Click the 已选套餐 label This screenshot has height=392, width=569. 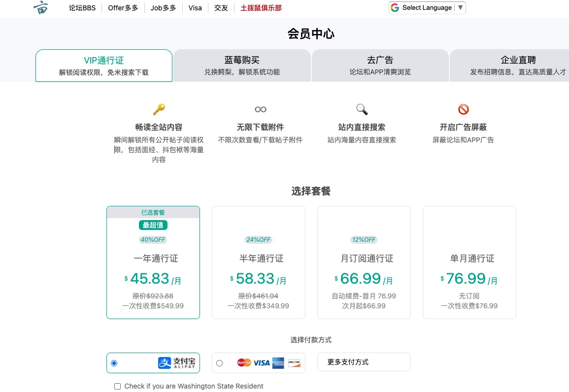153,213
